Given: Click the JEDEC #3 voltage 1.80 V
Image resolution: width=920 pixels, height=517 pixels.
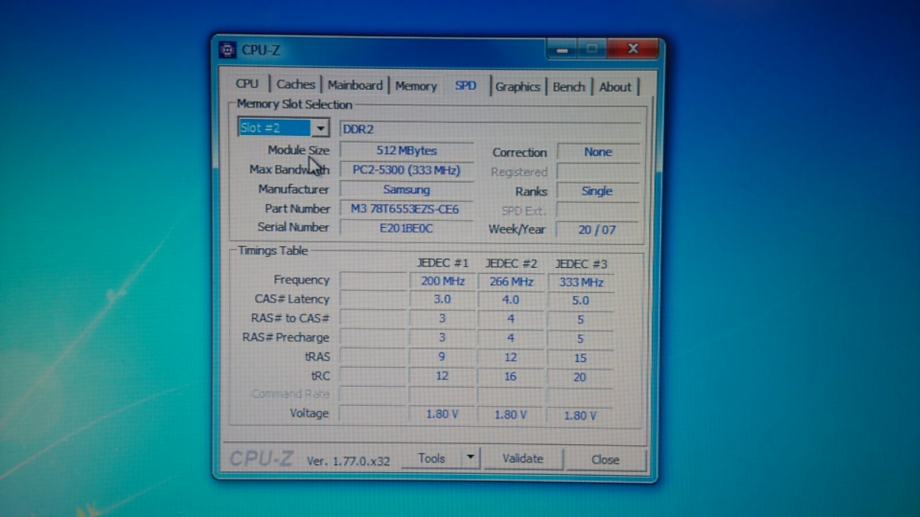Looking at the screenshot, I should [580, 415].
